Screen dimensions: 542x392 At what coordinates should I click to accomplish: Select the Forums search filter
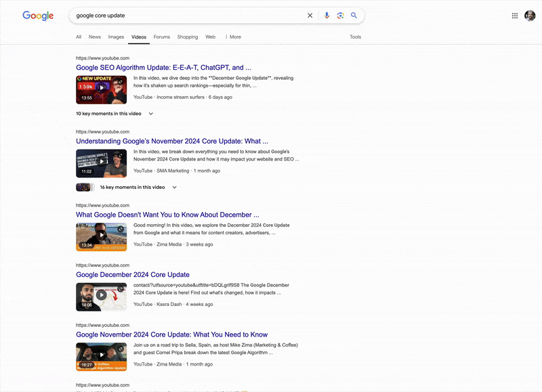[x=161, y=37]
